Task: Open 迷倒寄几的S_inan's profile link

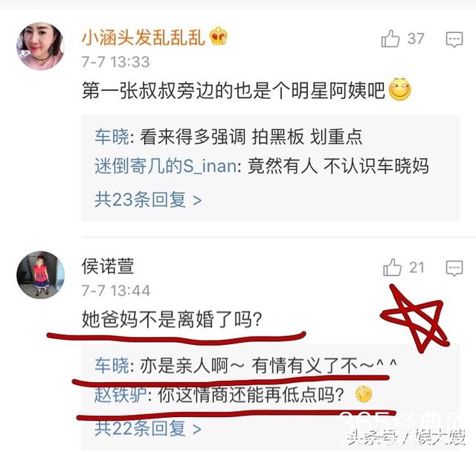Action: coord(165,166)
